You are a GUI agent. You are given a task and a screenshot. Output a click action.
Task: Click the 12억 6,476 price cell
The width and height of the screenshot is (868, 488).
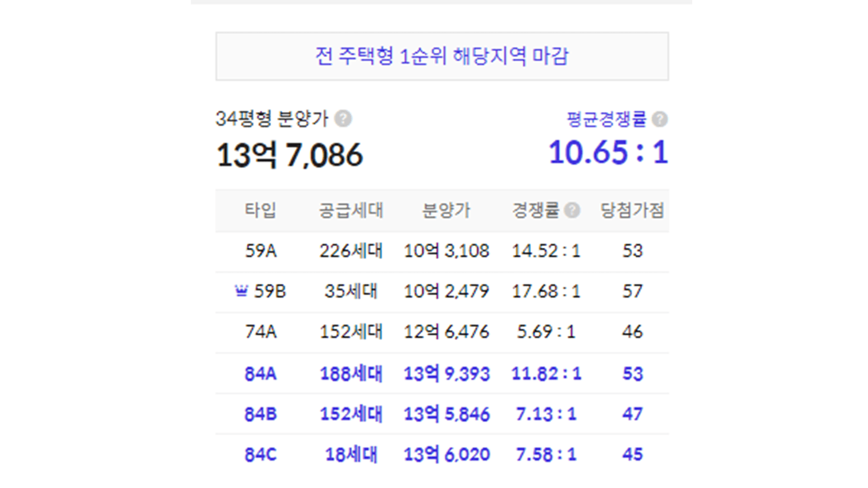tap(447, 332)
